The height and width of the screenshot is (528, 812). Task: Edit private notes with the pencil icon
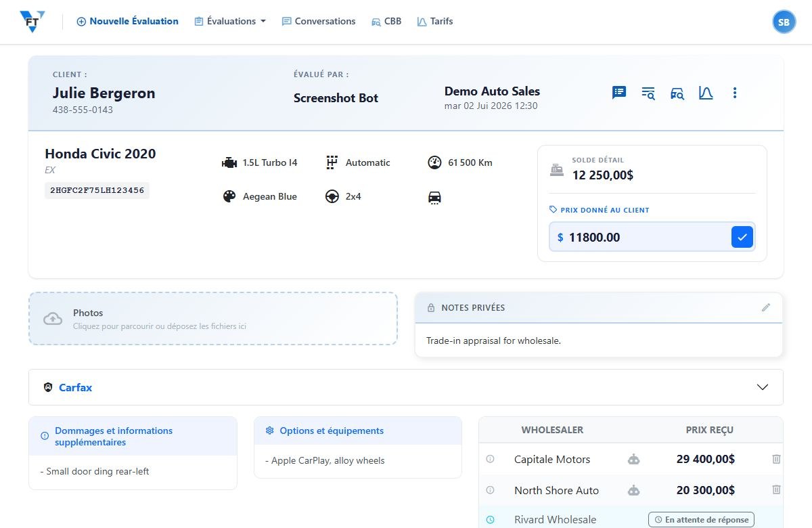point(766,307)
